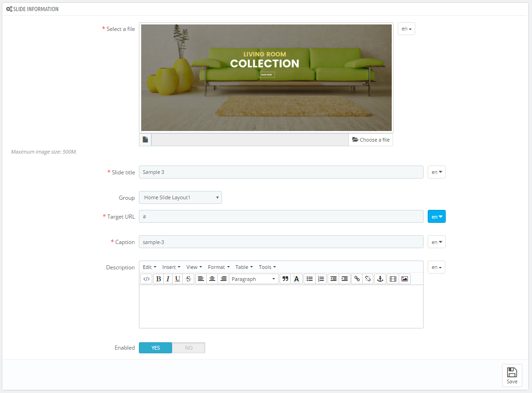Open the Insert menu in editor

coord(171,267)
